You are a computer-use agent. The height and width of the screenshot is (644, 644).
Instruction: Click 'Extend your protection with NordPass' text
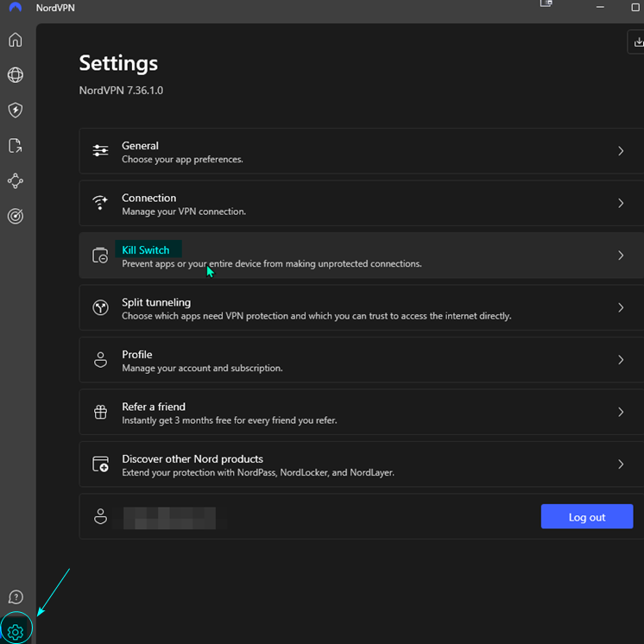click(258, 472)
